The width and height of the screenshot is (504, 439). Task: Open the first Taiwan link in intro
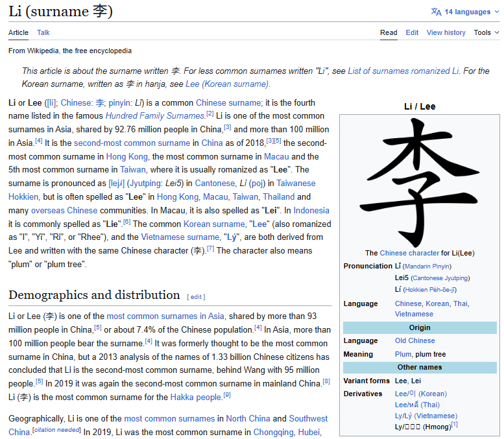133,169
